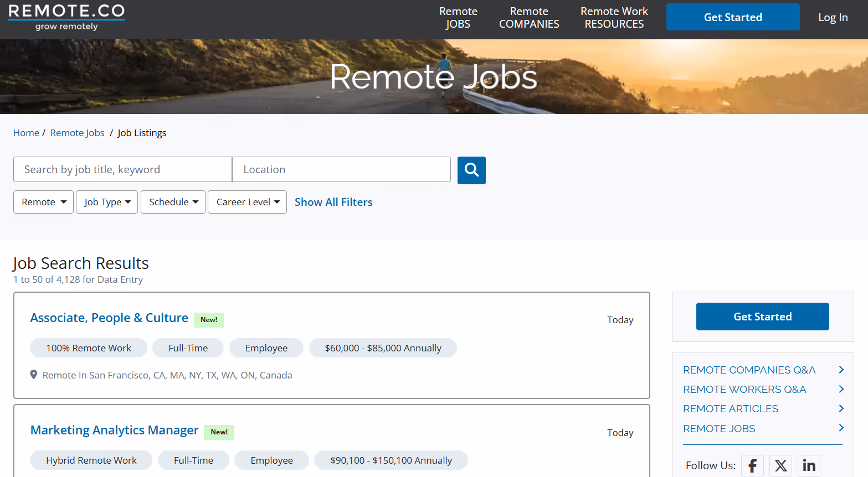Click location pin icon under Associate listing
868x477 pixels.
click(34, 375)
